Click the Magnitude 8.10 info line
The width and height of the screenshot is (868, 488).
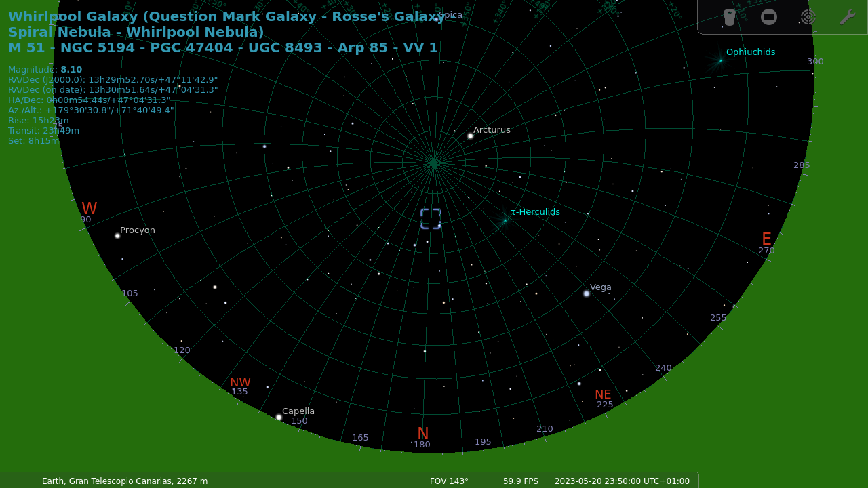pyautogui.click(x=45, y=69)
